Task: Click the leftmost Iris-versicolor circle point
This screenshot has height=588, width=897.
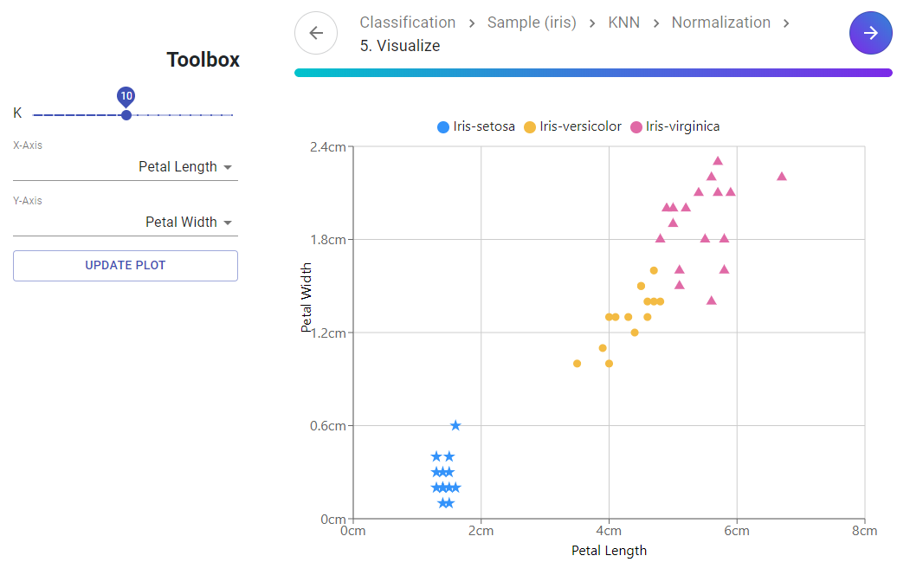Action: pyautogui.click(x=577, y=364)
